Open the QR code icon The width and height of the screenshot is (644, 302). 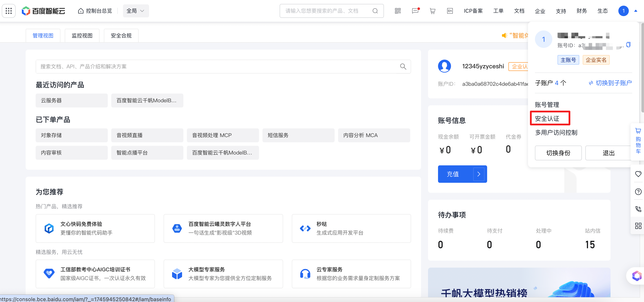398,11
